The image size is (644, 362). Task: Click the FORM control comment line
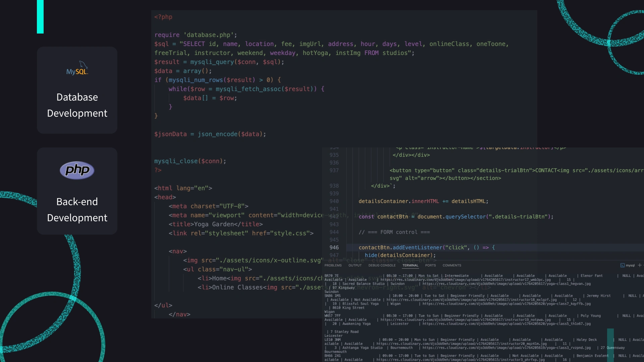(394, 232)
